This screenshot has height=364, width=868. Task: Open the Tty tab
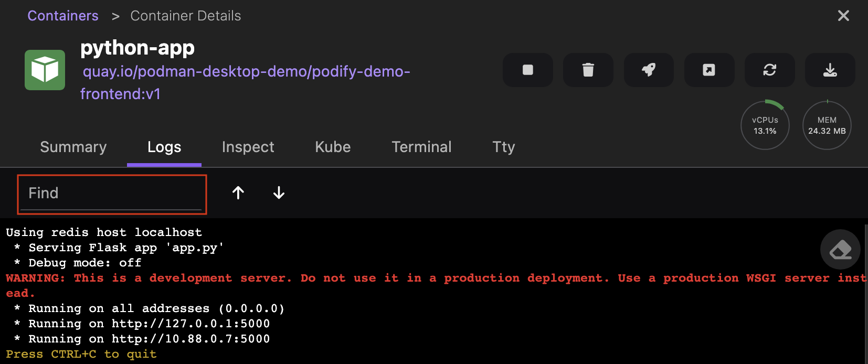coord(503,147)
